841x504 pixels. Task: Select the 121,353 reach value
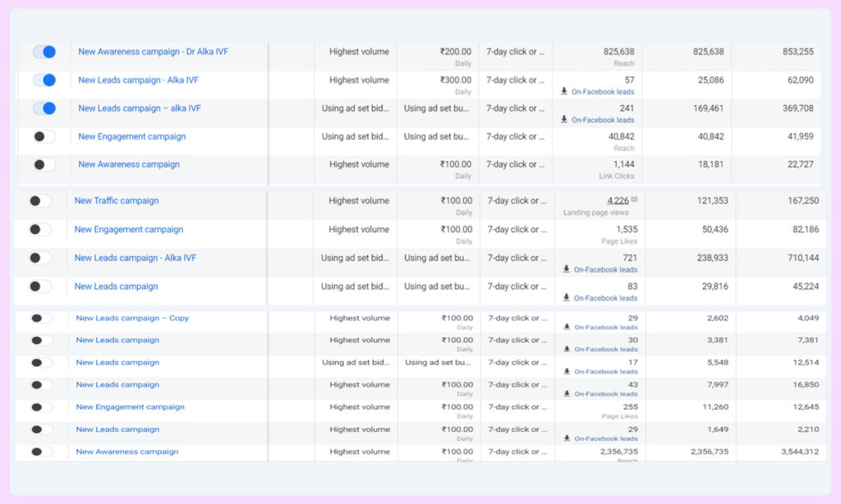(713, 200)
